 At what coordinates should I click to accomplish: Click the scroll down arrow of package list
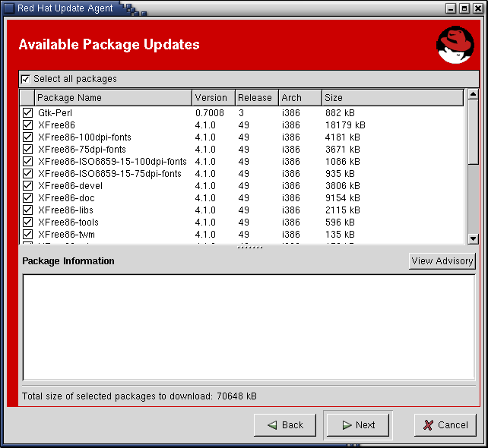coord(473,238)
